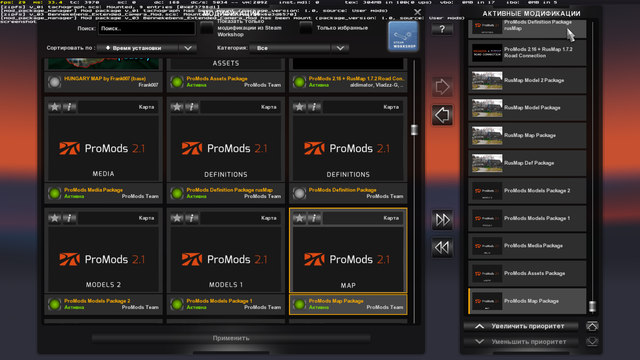Open the Steam Workshop icon button
The height and width of the screenshot is (360, 640).
(403, 36)
